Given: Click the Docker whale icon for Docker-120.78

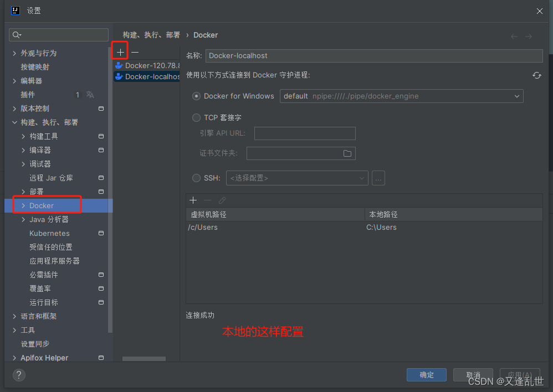Looking at the screenshot, I should coord(119,65).
